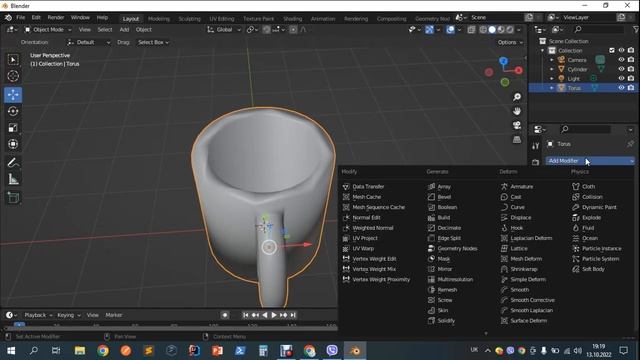
Task: Activate the Transform tool
Action: pyautogui.click(x=13, y=144)
